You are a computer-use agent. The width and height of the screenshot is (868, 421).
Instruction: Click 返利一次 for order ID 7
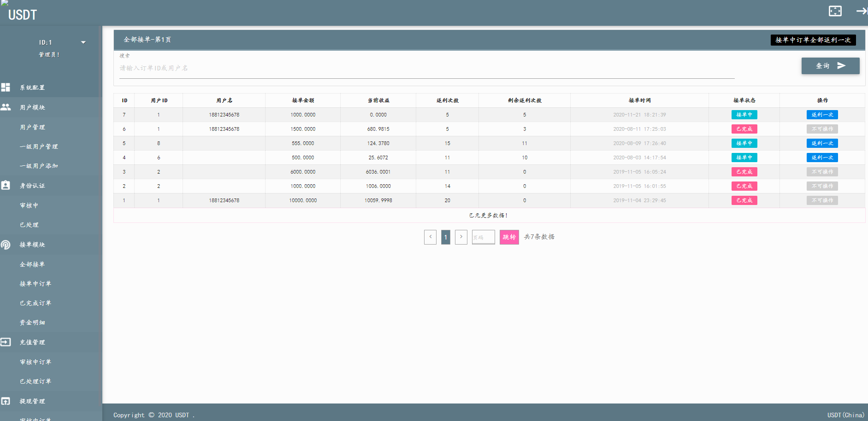click(x=822, y=115)
